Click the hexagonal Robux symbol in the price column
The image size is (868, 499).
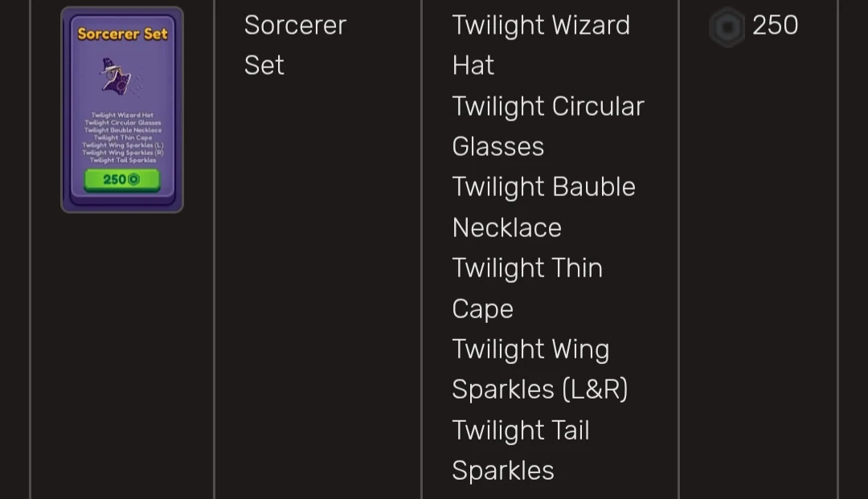727,26
